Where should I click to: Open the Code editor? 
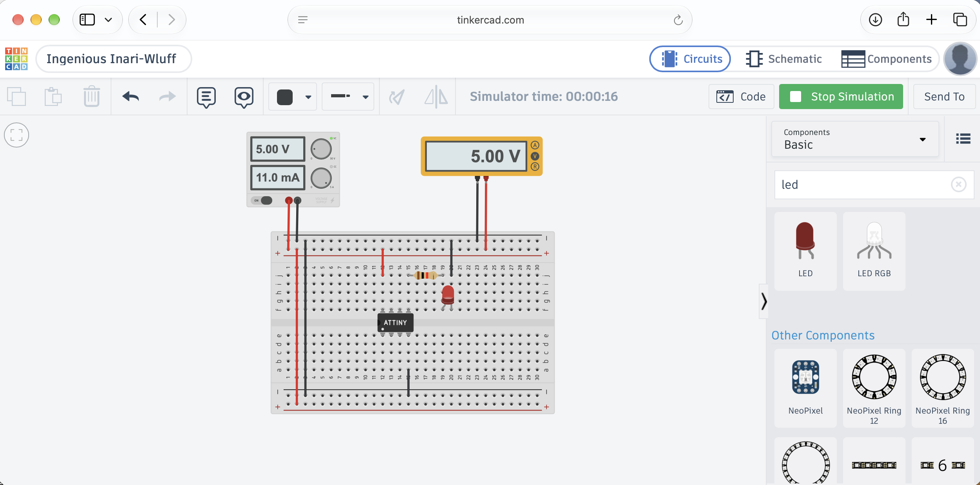point(741,97)
